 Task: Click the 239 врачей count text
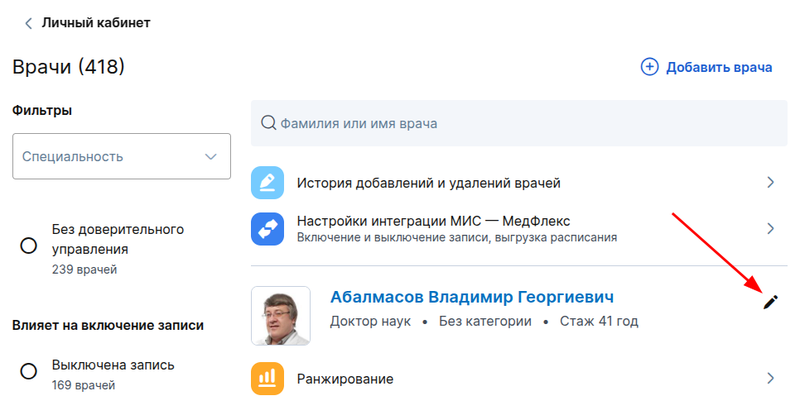(x=84, y=270)
